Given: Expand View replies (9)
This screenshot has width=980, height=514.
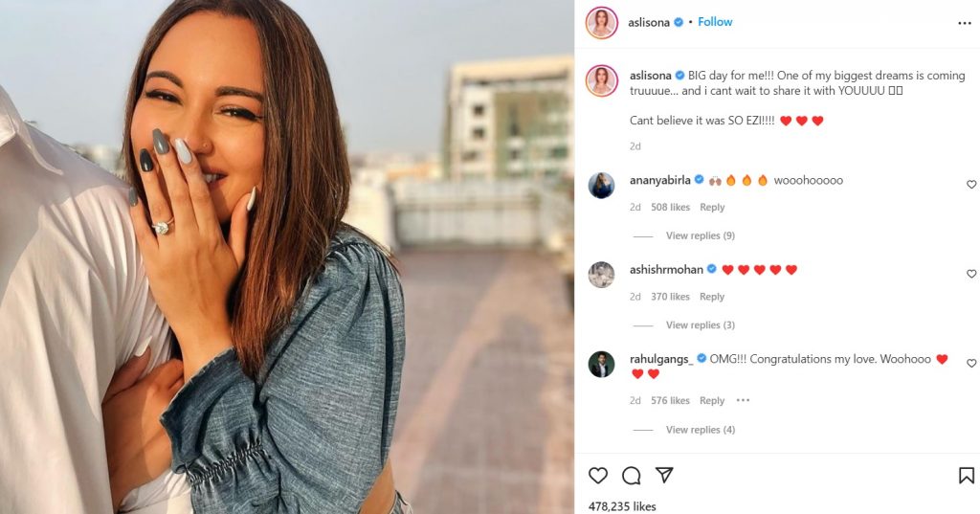Looking at the screenshot, I should (x=700, y=235).
